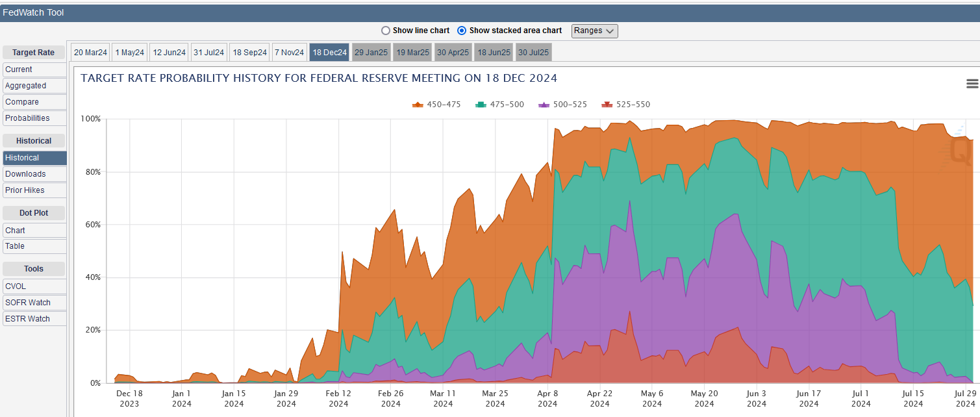Viewport: 980px width, 417px height.
Task: Open the CVOL tool
Action: click(34, 286)
